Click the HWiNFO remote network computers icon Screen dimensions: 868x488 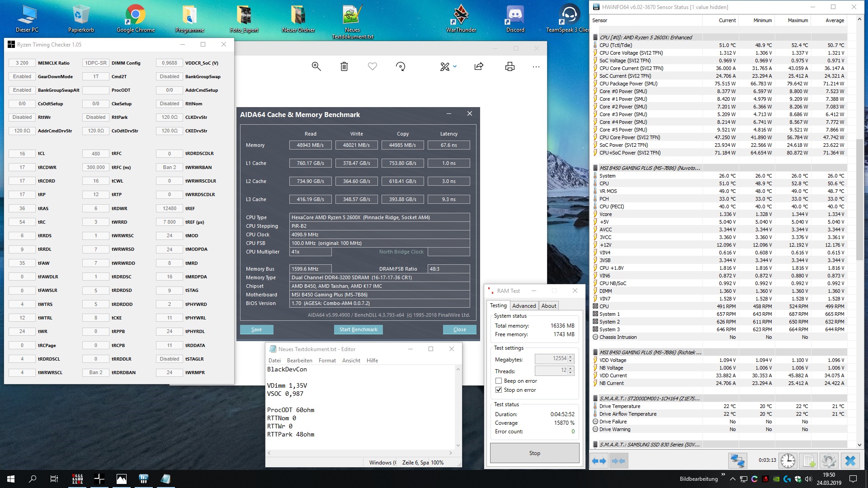(x=737, y=461)
